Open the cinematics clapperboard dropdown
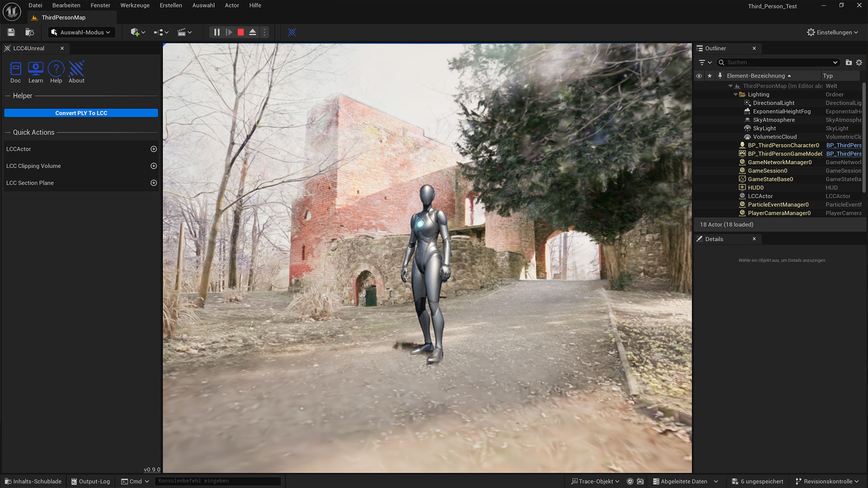This screenshot has height=488, width=868. click(x=184, y=32)
